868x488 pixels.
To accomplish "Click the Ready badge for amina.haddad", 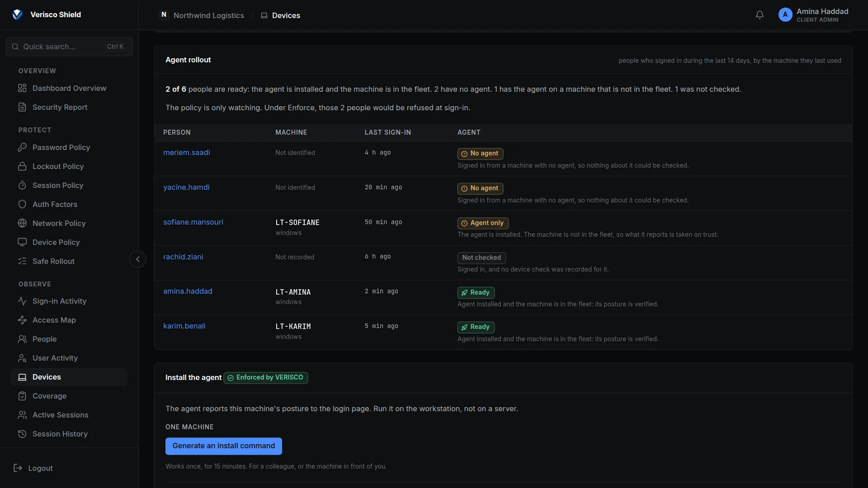I will tap(476, 293).
